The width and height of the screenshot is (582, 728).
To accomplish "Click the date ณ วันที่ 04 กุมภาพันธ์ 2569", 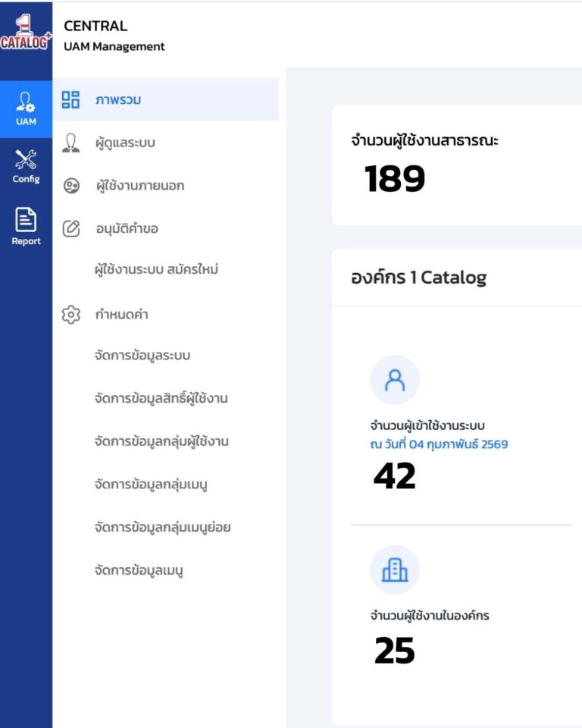I will point(439,444).
